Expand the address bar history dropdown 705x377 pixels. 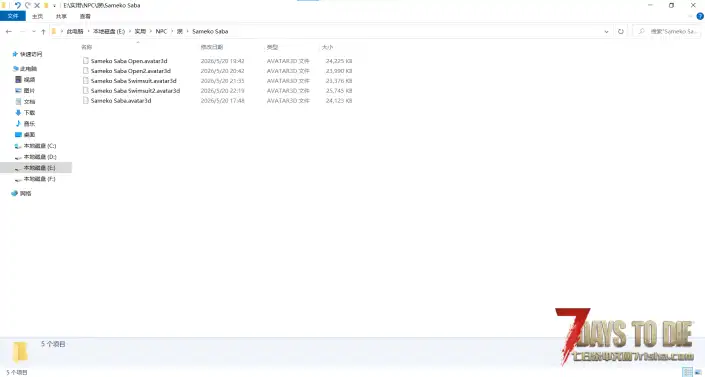(x=606, y=31)
